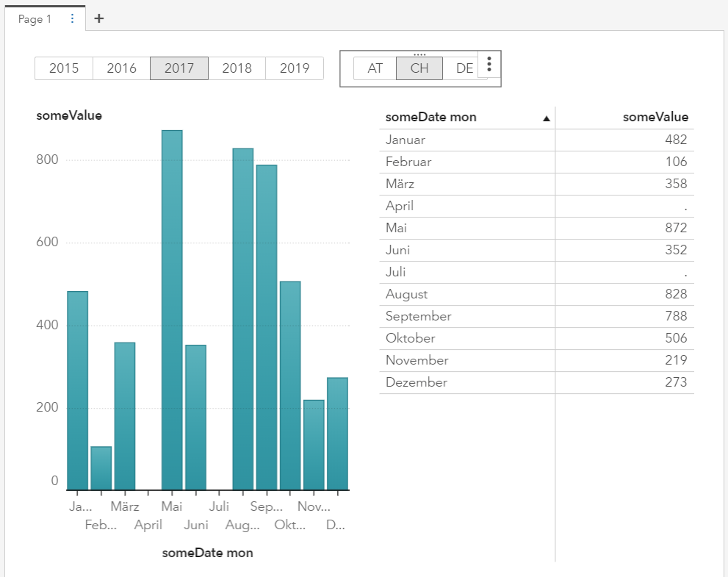Image resolution: width=728 pixels, height=577 pixels.
Task: Select DE in the country button bar
Action: pos(464,68)
